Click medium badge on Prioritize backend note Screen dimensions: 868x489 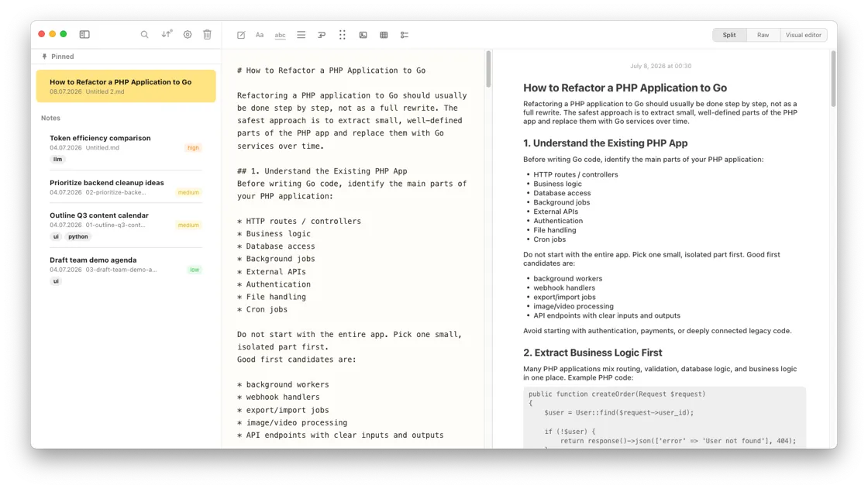(x=188, y=193)
